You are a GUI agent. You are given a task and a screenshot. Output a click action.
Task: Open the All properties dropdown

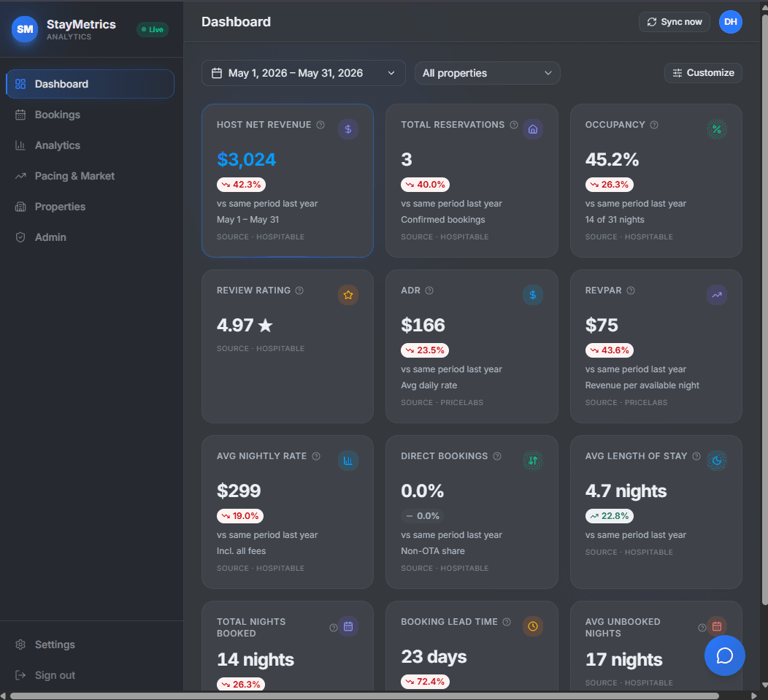[488, 73]
